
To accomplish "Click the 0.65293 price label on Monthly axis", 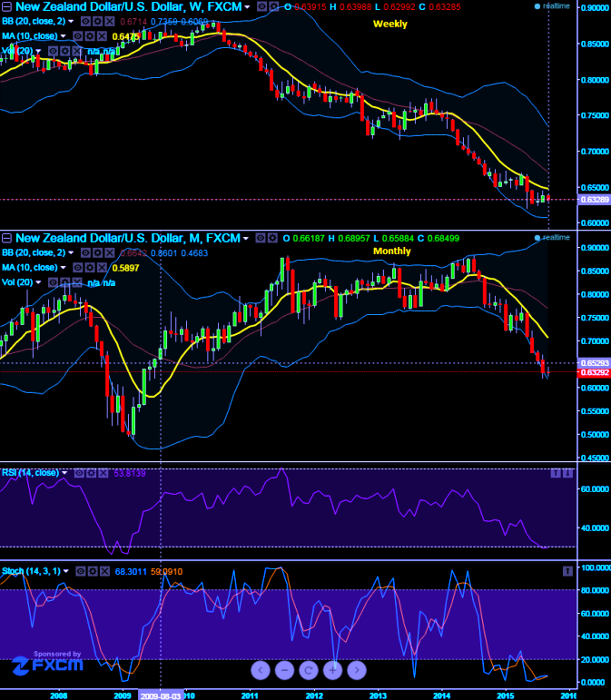I will click(x=595, y=363).
